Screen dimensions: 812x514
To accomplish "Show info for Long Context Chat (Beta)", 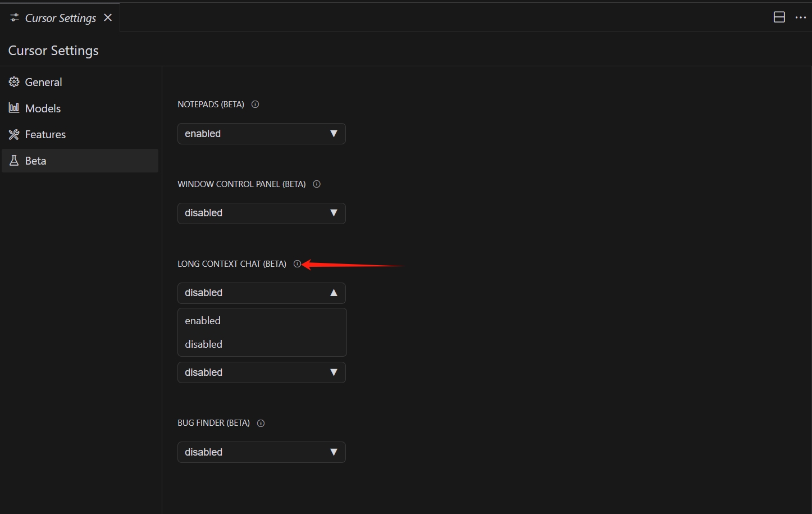I will point(298,264).
